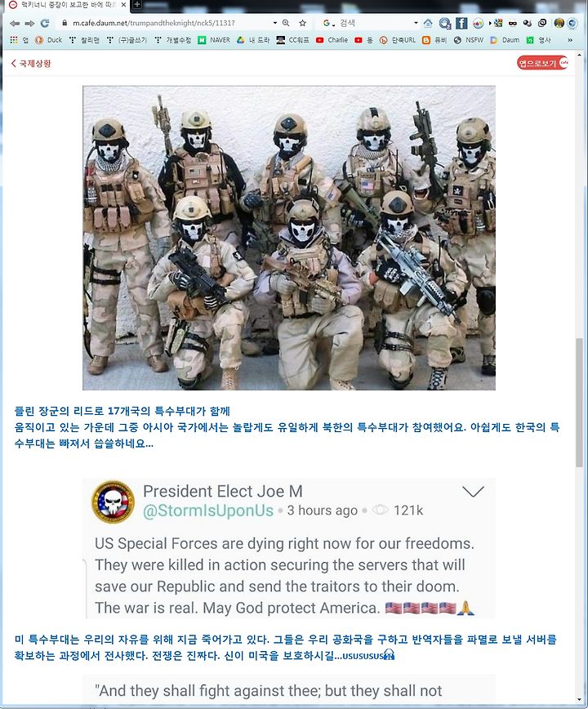
Task: Open the Apps grid bookmark
Action: point(14,40)
